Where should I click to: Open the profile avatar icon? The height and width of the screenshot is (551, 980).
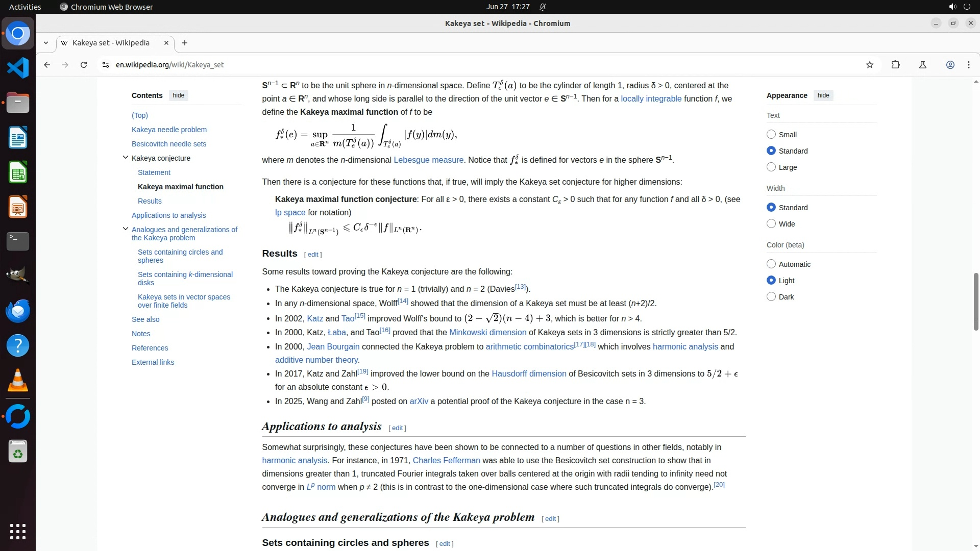point(950,65)
